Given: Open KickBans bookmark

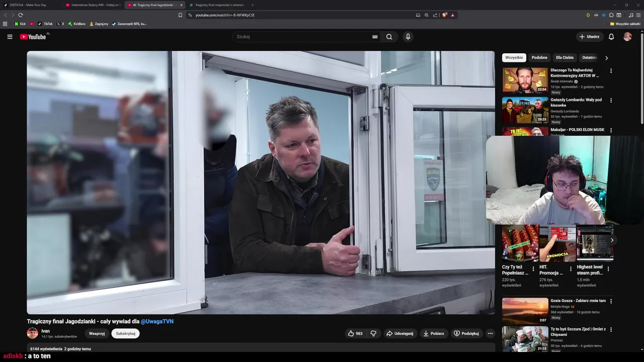Looking at the screenshot, I should (x=77, y=24).
